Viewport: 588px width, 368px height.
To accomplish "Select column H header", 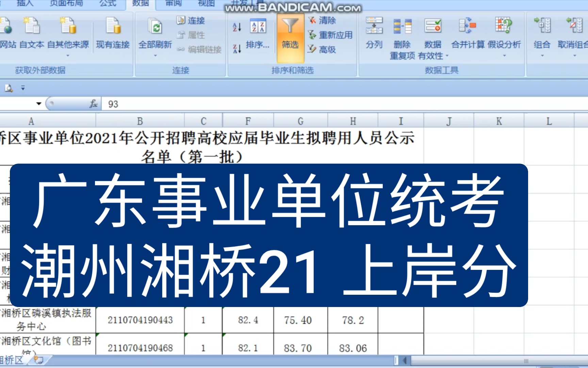I will click(x=353, y=121).
